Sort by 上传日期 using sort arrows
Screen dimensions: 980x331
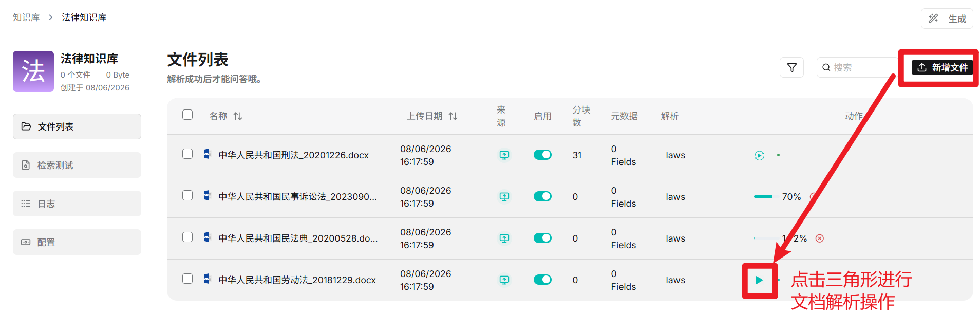coord(453,116)
